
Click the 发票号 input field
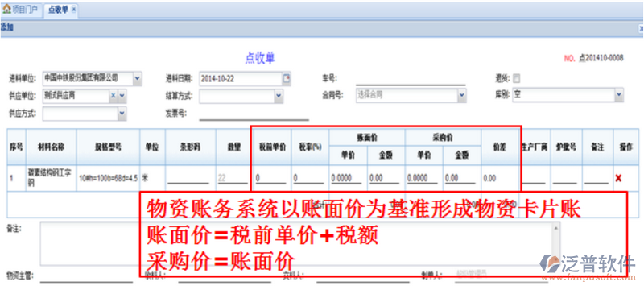[254, 114]
